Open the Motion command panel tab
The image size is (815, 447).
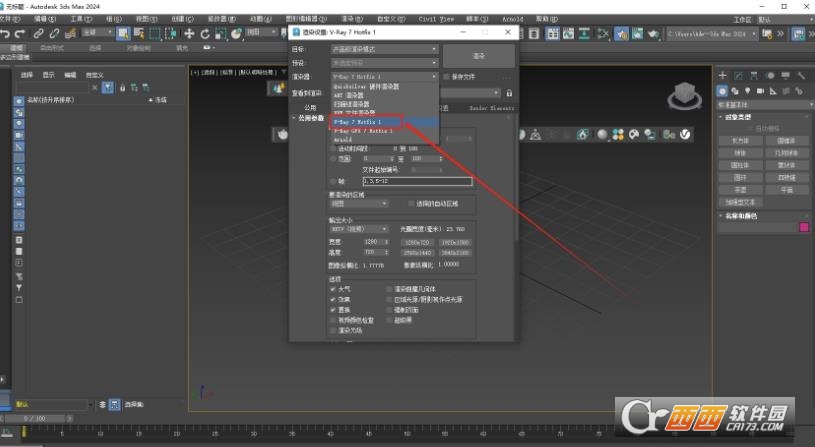770,76
